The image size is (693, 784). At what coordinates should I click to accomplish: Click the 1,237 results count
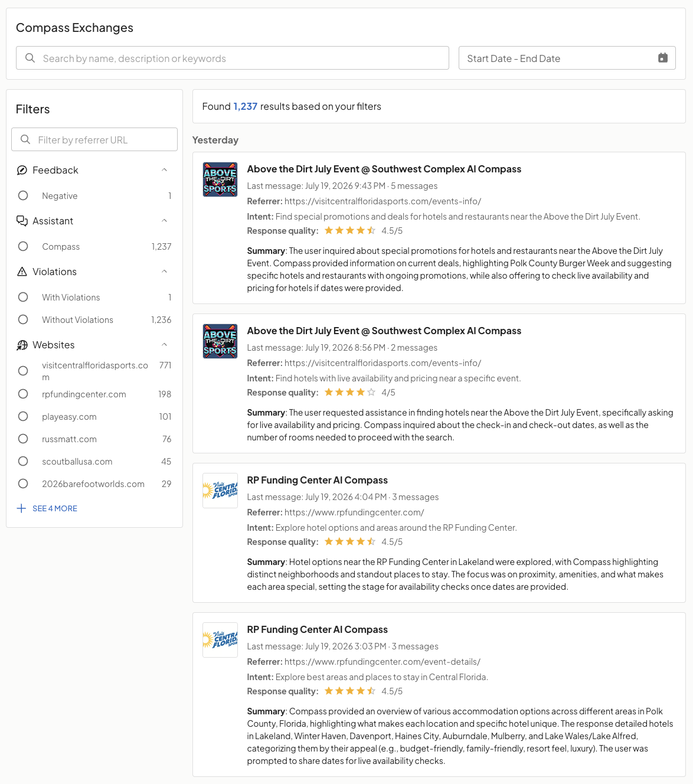[x=245, y=106]
